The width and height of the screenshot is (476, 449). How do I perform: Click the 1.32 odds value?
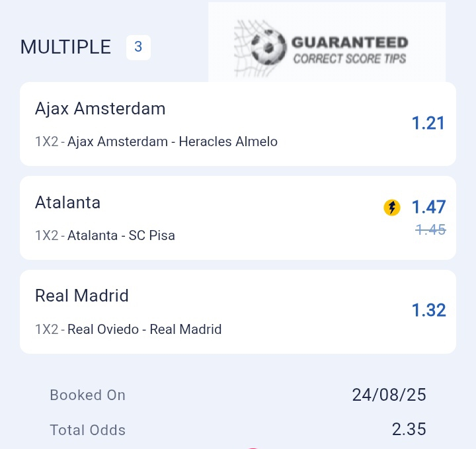pyautogui.click(x=428, y=310)
